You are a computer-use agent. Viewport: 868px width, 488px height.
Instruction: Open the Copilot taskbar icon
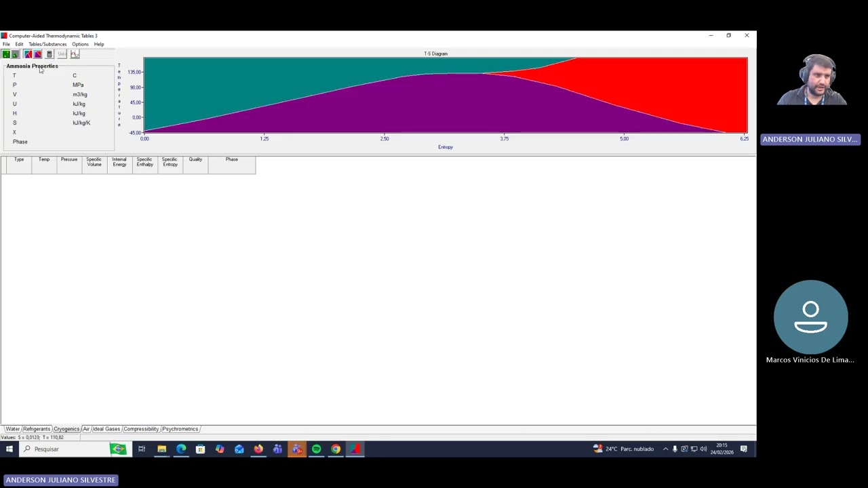220,449
